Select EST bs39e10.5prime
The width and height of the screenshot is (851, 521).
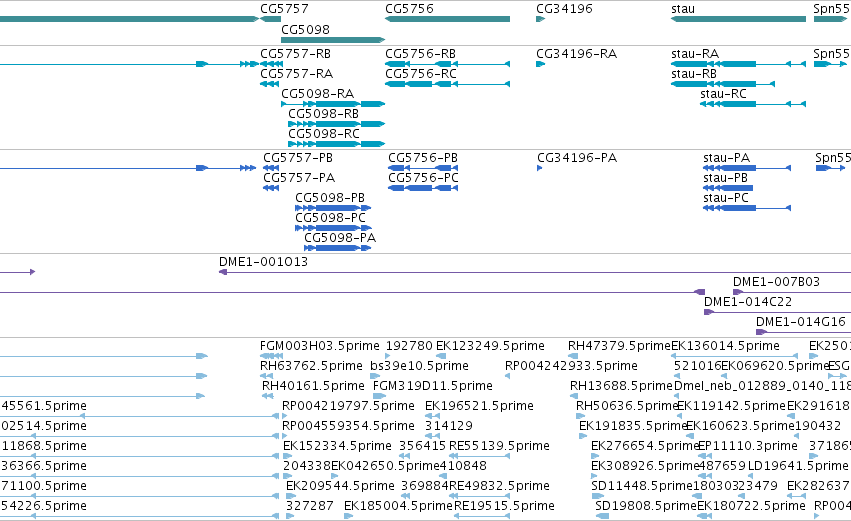419,366
